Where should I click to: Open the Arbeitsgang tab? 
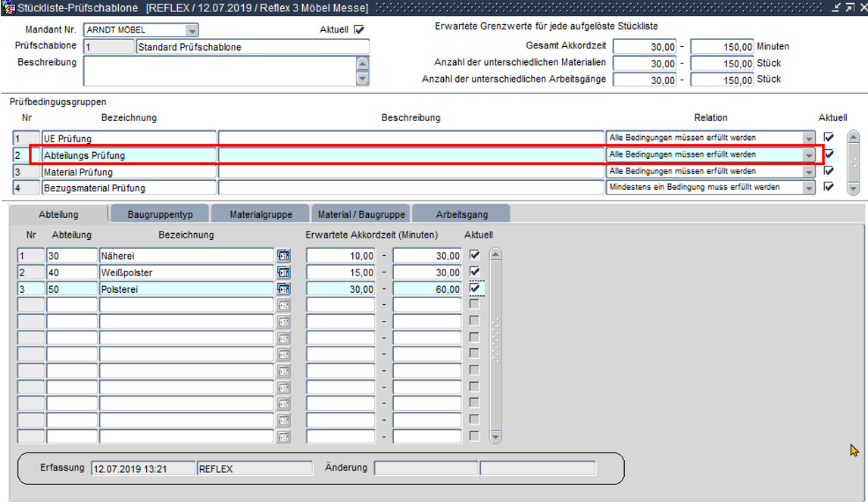(x=461, y=215)
